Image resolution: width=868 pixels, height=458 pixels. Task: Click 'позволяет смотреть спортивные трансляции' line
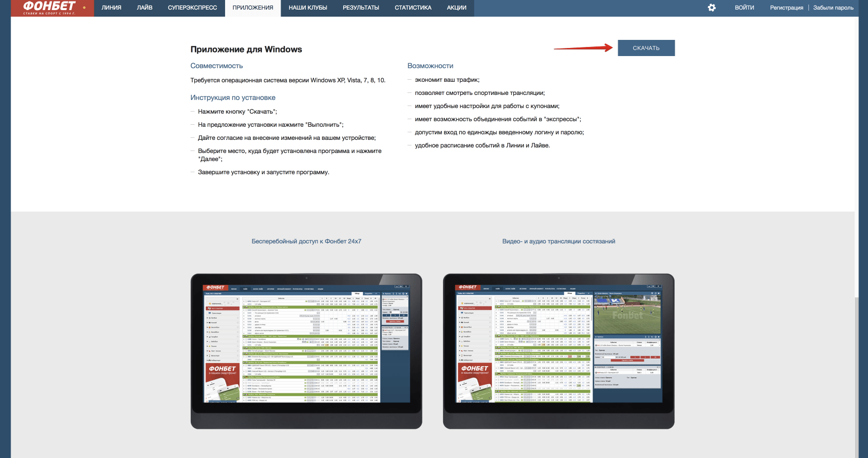480,93
